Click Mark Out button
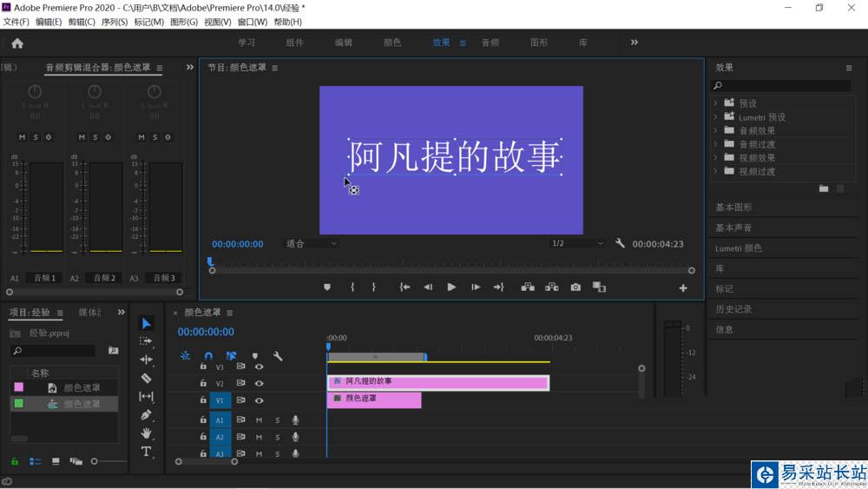The width and height of the screenshot is (868, 489). click(x=373, y=287)
